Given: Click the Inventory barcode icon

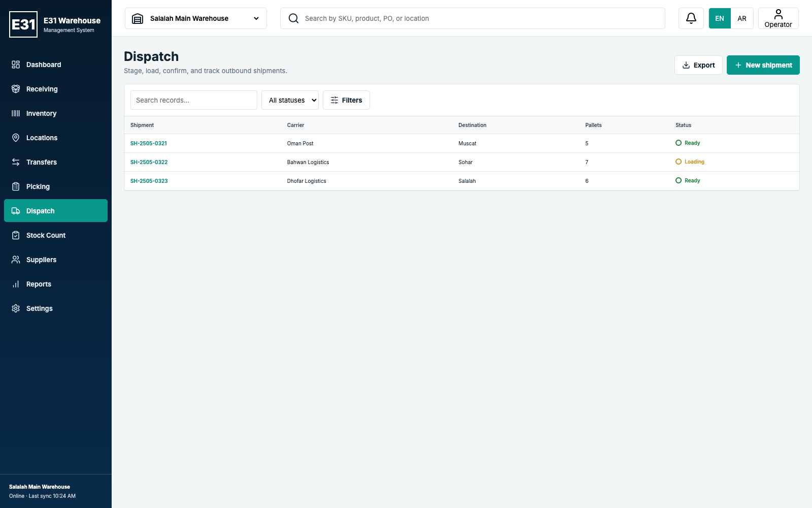Looking at the screenshot, I should (x=16, y=113).
